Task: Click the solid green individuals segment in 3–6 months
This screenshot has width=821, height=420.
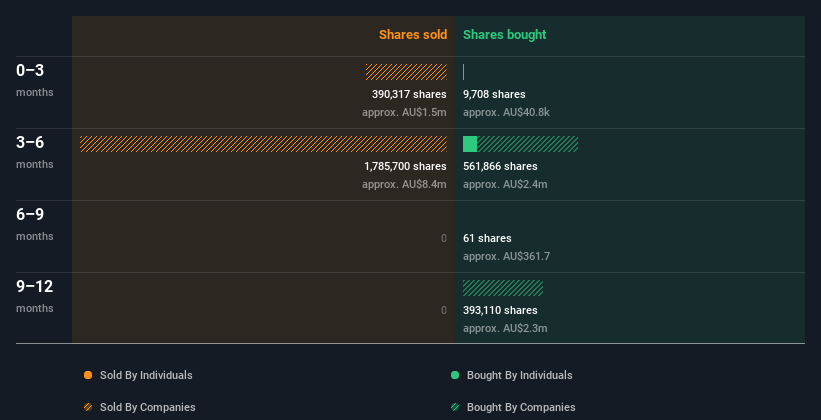Action: tap(470, 144)
